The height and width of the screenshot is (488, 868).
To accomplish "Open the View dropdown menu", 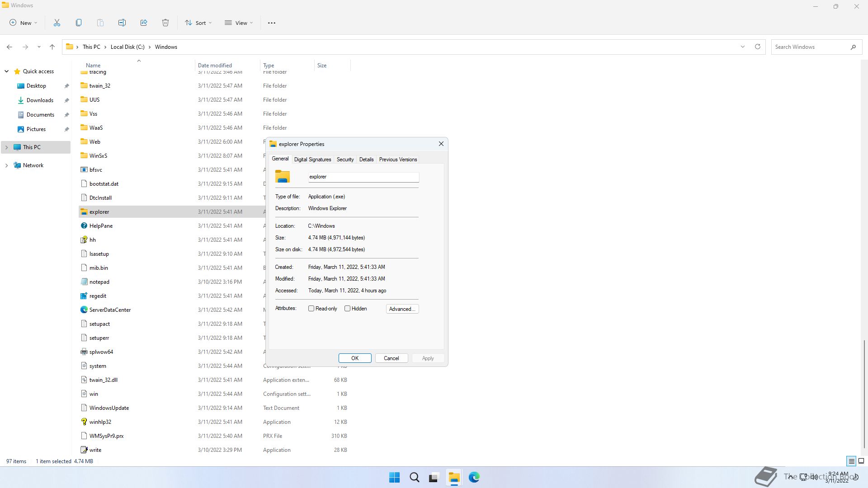I will tap(239, 23).
